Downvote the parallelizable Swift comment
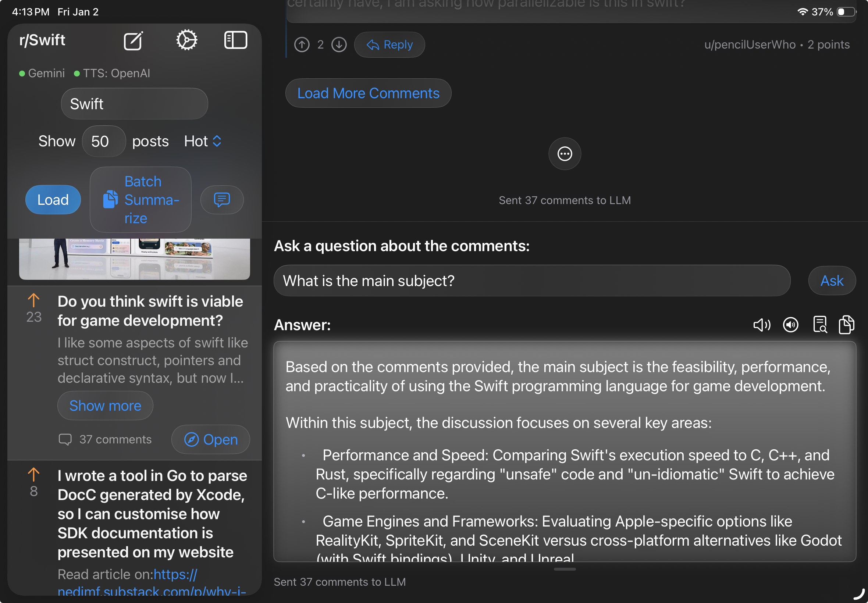Viewport: 868px width, 603px height. coord(339,44)
